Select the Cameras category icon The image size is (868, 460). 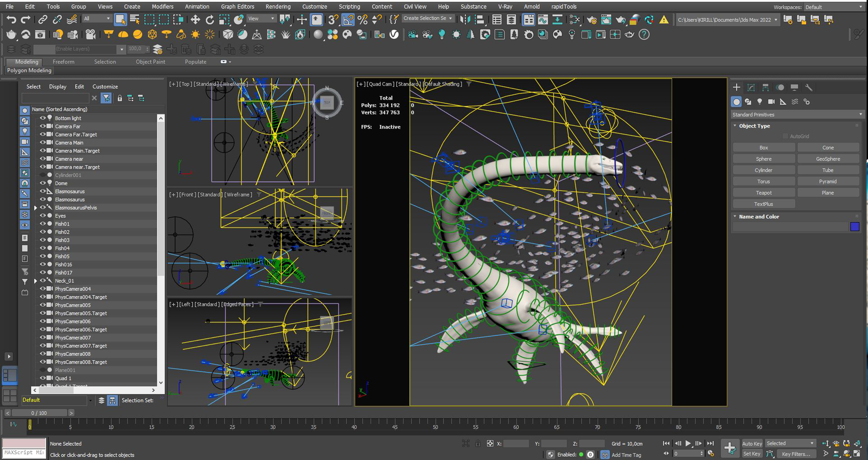(x=771, y=102)
